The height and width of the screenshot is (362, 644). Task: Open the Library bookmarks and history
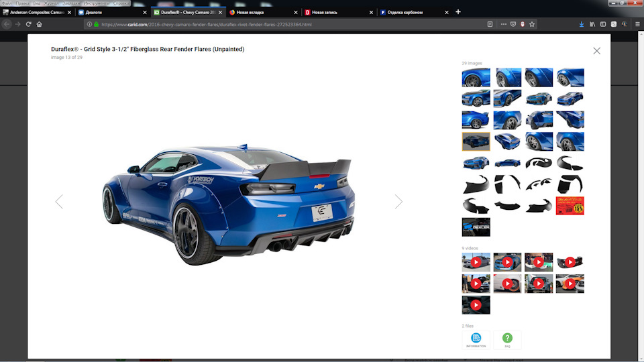pyautogui.click(x=592, y=24)
